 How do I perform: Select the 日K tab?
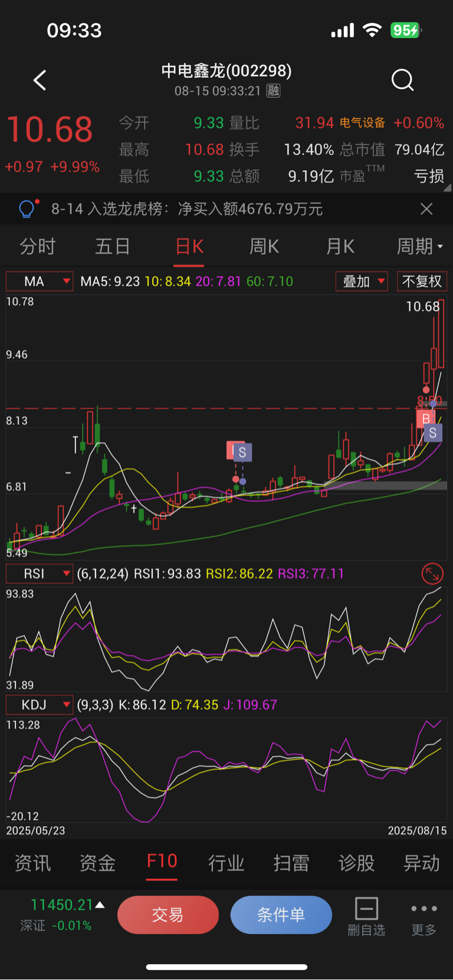point(189,246)
